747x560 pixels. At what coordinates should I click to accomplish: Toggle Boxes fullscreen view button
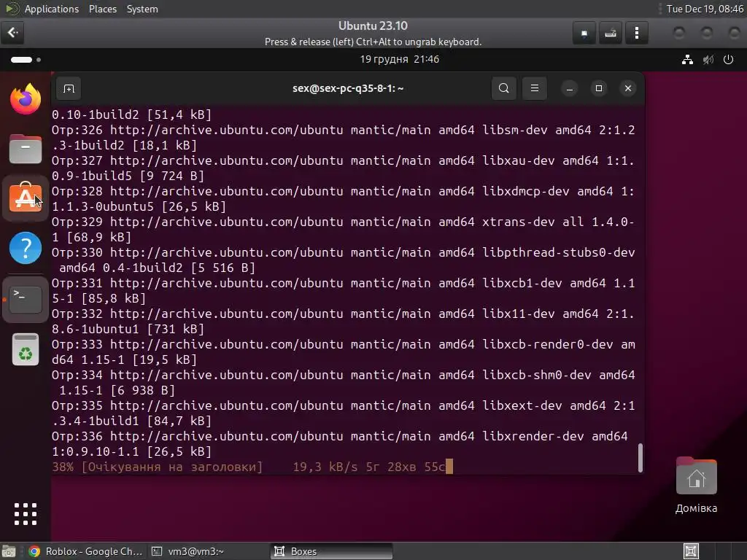(x=584, y=34)
